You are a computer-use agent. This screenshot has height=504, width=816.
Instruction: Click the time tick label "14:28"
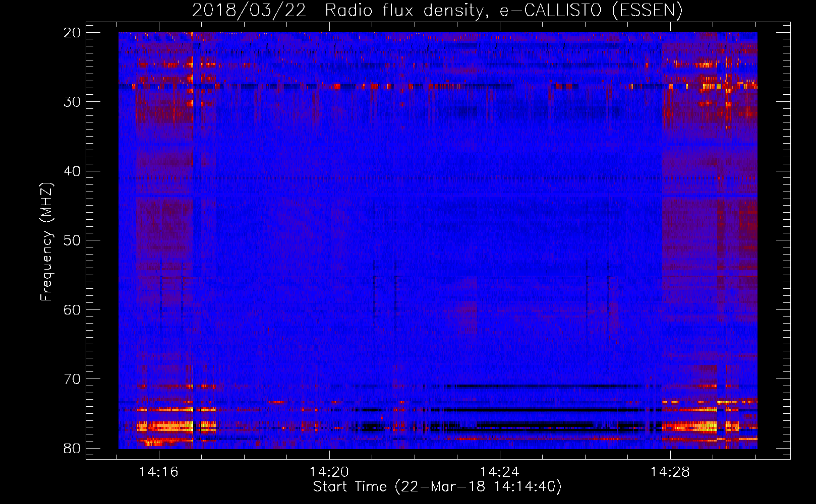[670, 472]
